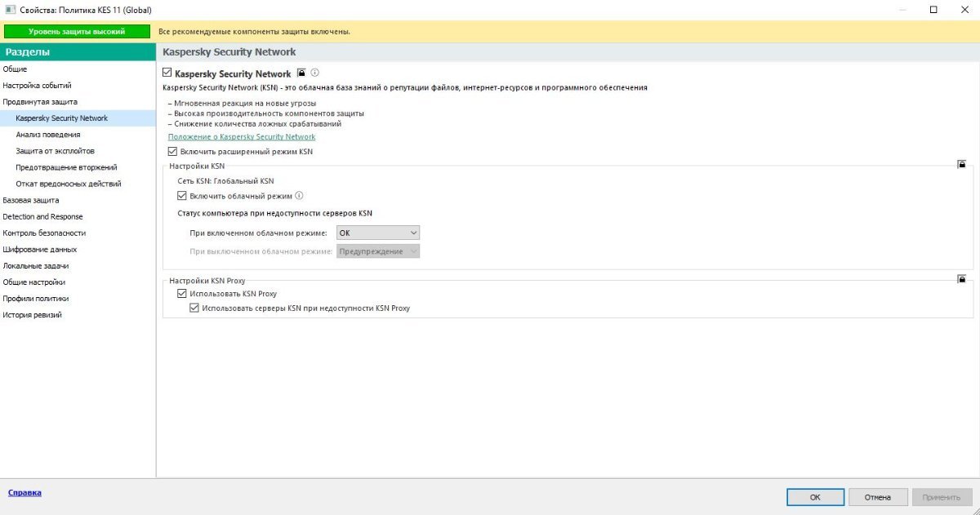This screenshot has width=980, height=515.
Task: Open the Общие section
Action: click(15, 69)
